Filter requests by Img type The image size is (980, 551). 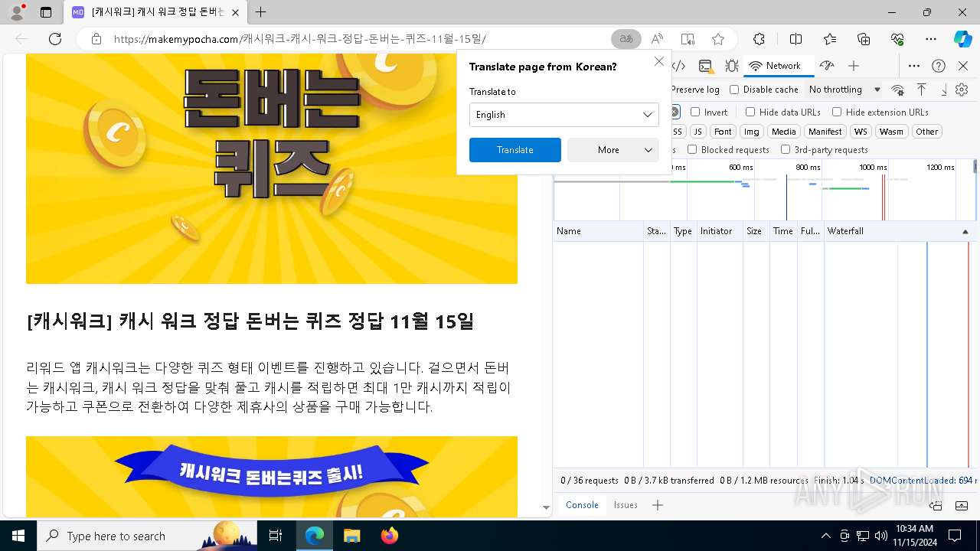(x=752, y=132)
